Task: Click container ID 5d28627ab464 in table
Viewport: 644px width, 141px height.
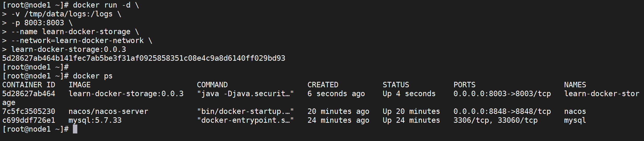Action: 29,94
